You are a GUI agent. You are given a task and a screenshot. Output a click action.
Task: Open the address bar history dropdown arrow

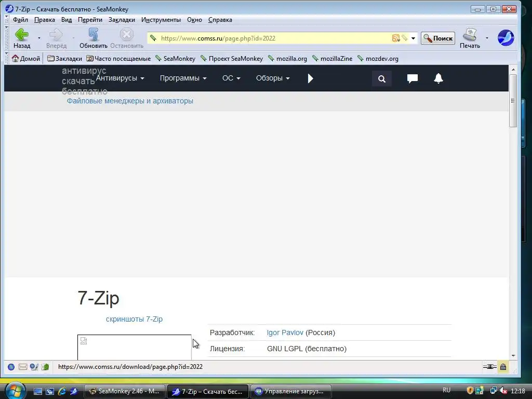413,38
